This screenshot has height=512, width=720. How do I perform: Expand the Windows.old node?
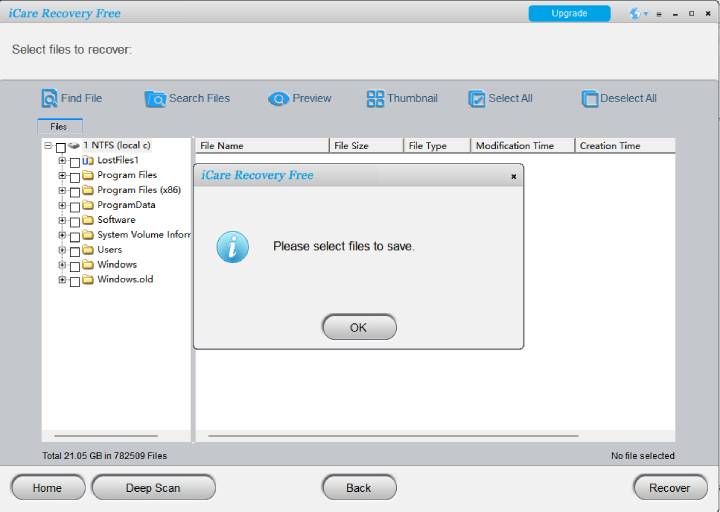(62, 280)
